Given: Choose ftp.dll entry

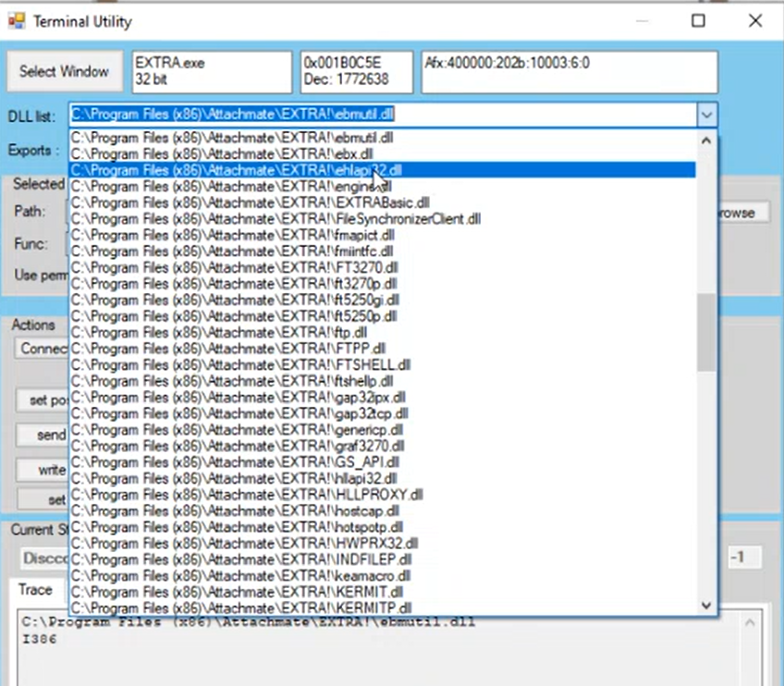Looking at the screenshot, I should pos(382,333).
